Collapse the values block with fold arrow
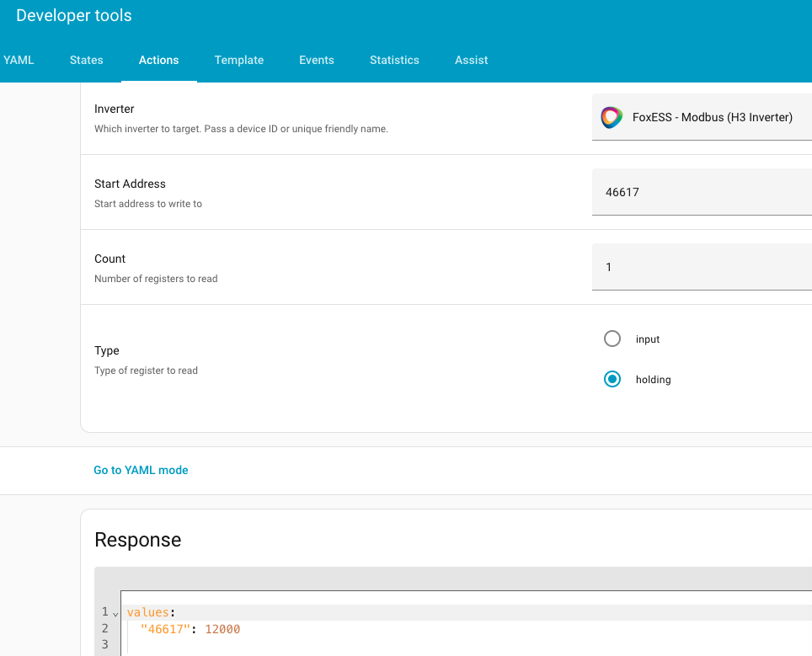 [x=115, y=613]
